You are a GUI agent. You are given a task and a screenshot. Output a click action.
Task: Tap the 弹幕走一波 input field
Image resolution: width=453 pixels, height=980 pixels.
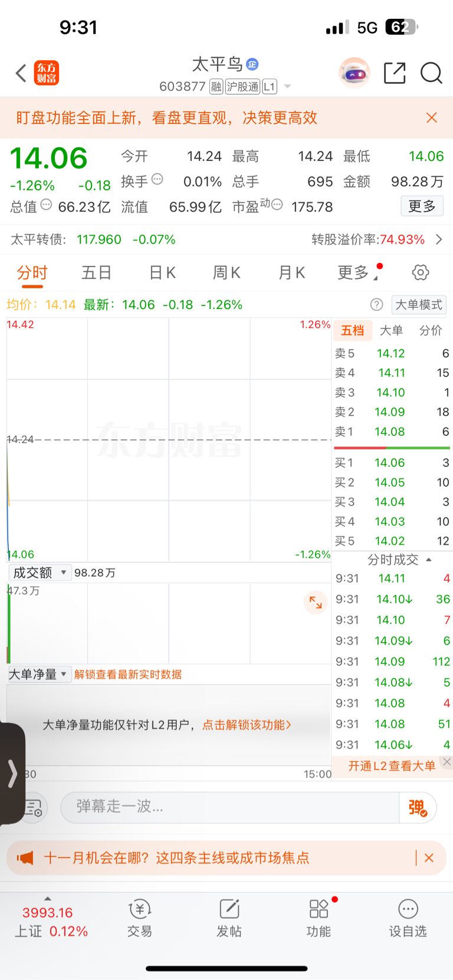tap(230, 807)
